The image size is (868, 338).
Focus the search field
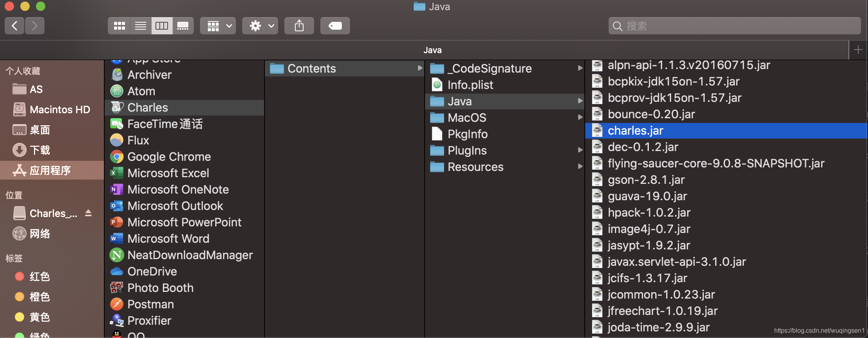click(x=734, y=26)
